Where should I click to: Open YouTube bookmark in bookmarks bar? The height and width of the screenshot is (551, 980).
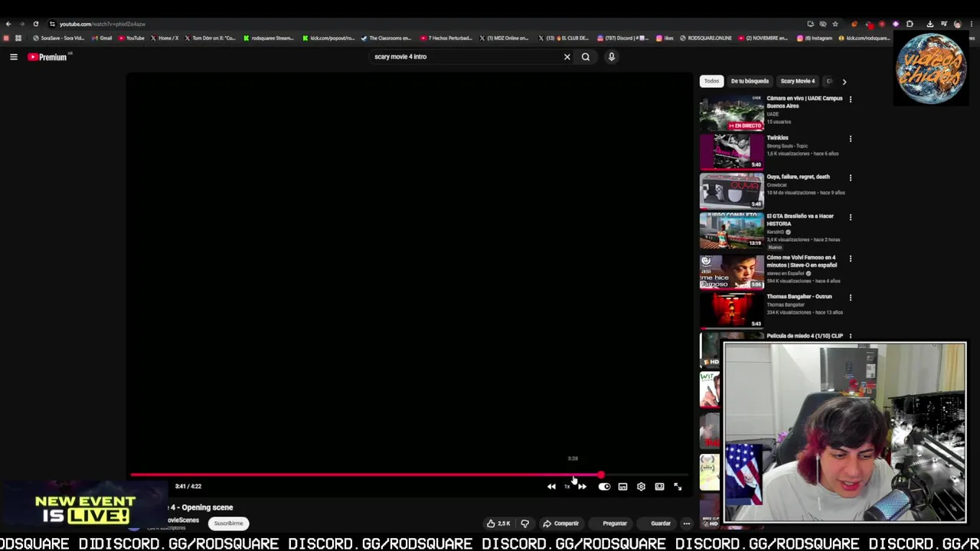tap(132, 38)
